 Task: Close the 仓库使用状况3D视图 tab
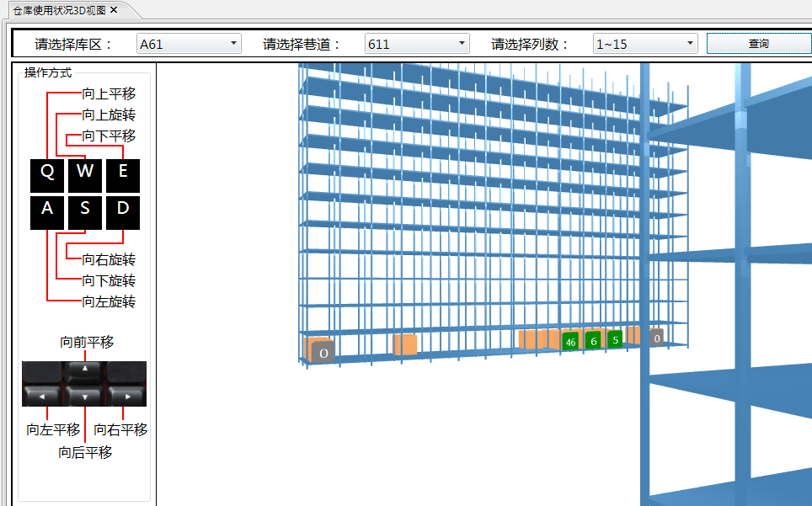pos(115,10)
